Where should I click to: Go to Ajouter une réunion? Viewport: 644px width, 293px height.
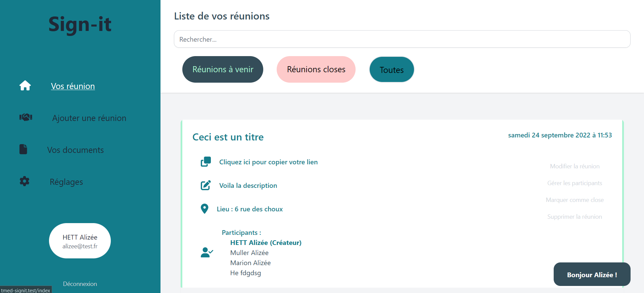click(x=89, y=118)
